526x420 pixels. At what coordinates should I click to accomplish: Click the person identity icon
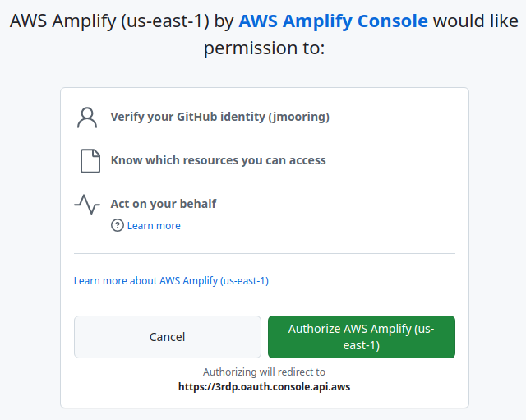pos(87,117)
